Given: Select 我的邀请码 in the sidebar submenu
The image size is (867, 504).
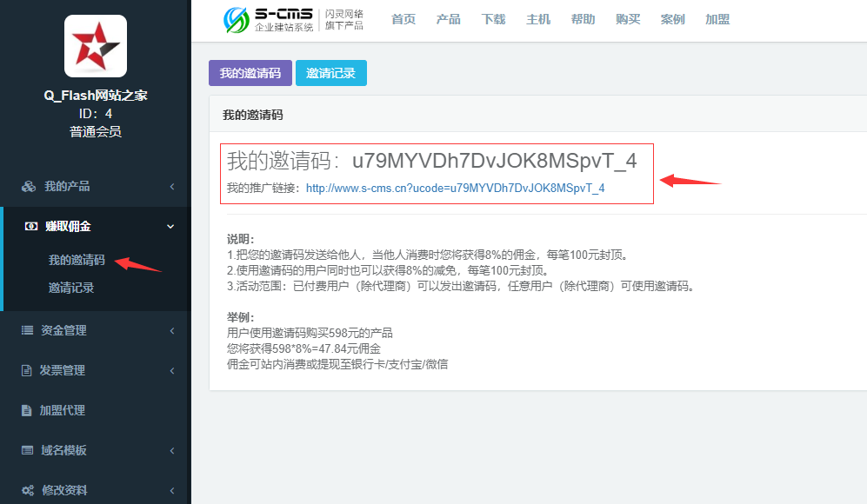Looking at the screenshot, I should pos(77,260).
